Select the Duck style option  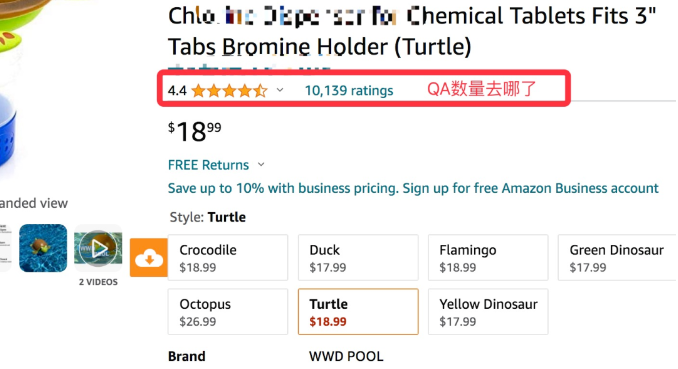tap(358, 257)
